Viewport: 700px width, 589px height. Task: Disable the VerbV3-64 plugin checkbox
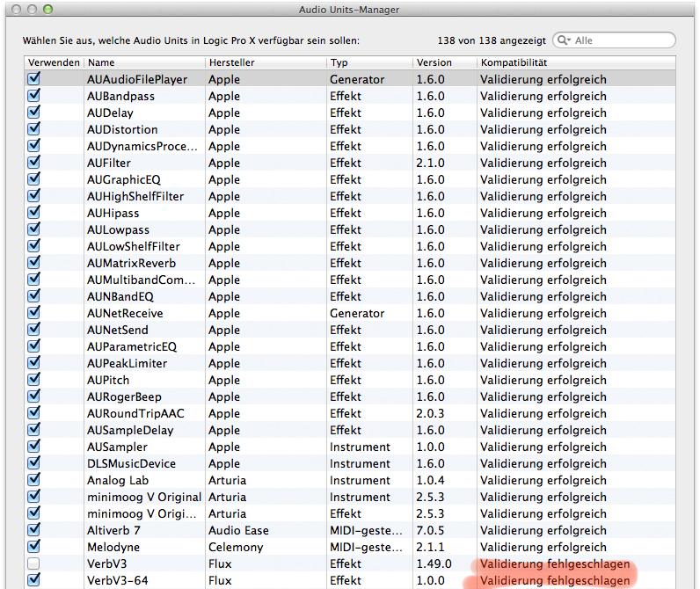tap(34, 580)
